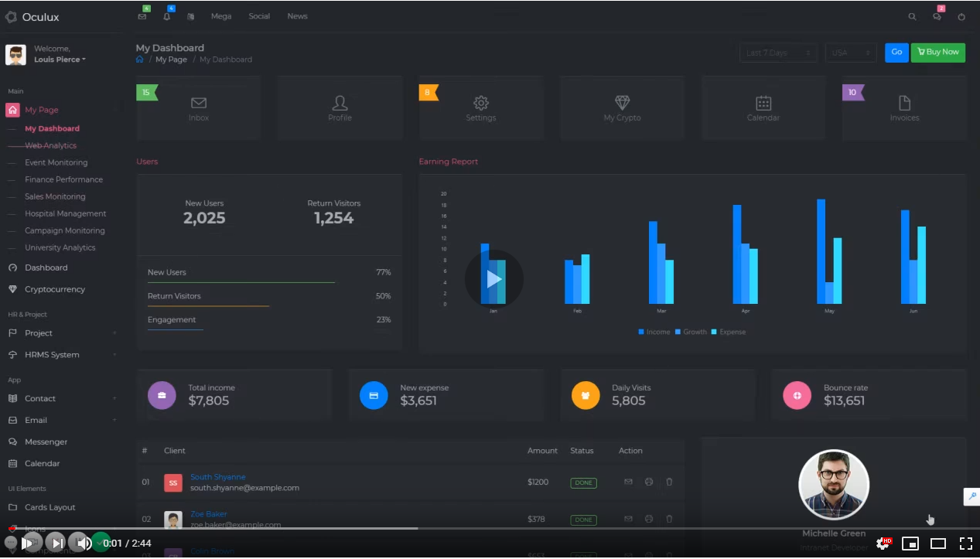Open the My Crypto diamond tile
980x559 pixels.
pyautogui.click(x=622, y=108)
